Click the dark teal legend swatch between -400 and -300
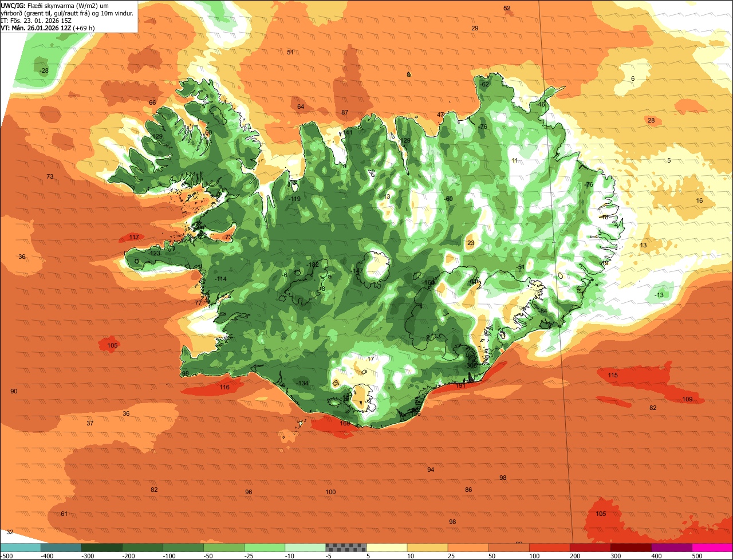The image size is (733, 560). point(61,547)
